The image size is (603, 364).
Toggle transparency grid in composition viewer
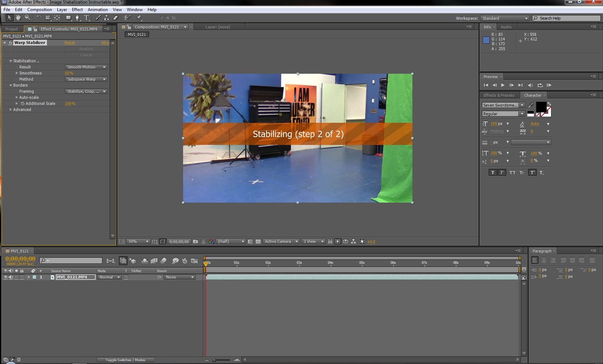click(258, 242)
